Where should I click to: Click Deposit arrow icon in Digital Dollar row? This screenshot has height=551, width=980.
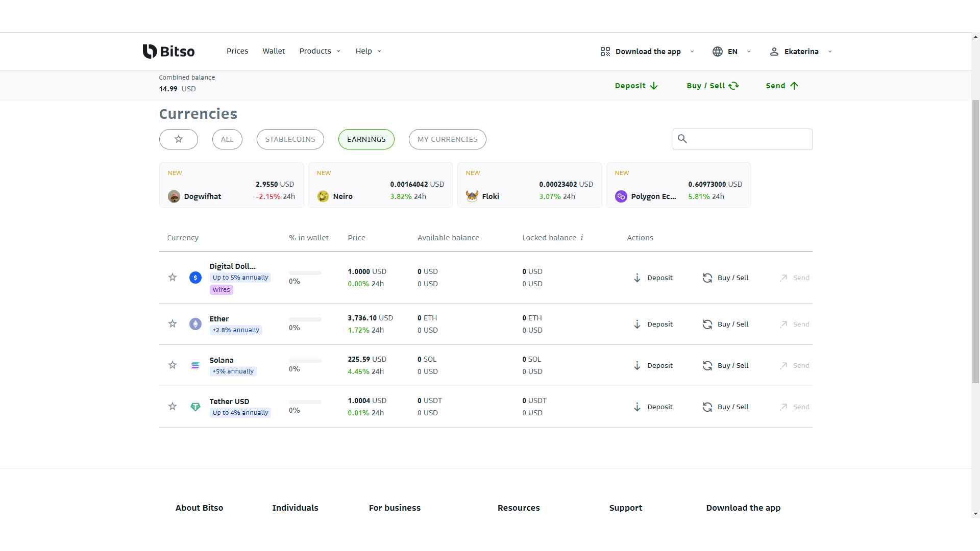coord(637,278)
